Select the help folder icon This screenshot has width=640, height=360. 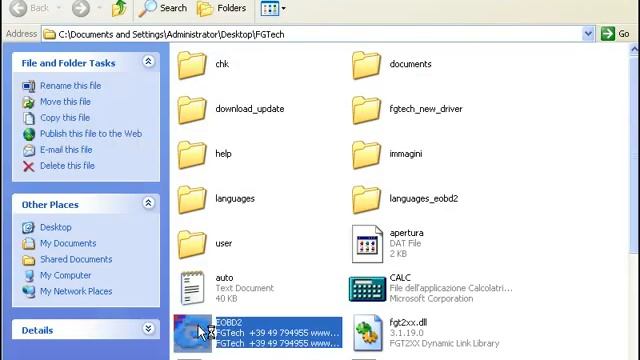click(x=192, y=155)
